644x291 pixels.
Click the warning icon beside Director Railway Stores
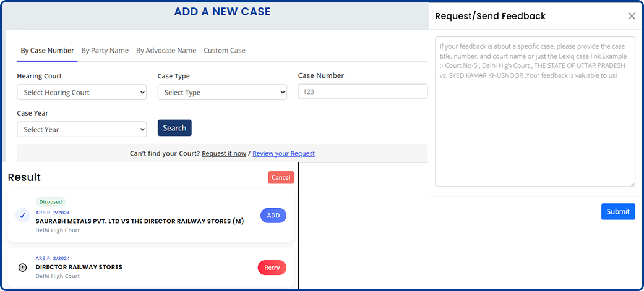pos(22,268)
